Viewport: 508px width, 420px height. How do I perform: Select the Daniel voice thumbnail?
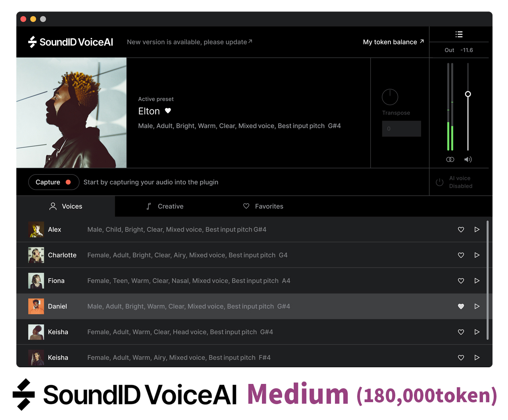(36, 306)
